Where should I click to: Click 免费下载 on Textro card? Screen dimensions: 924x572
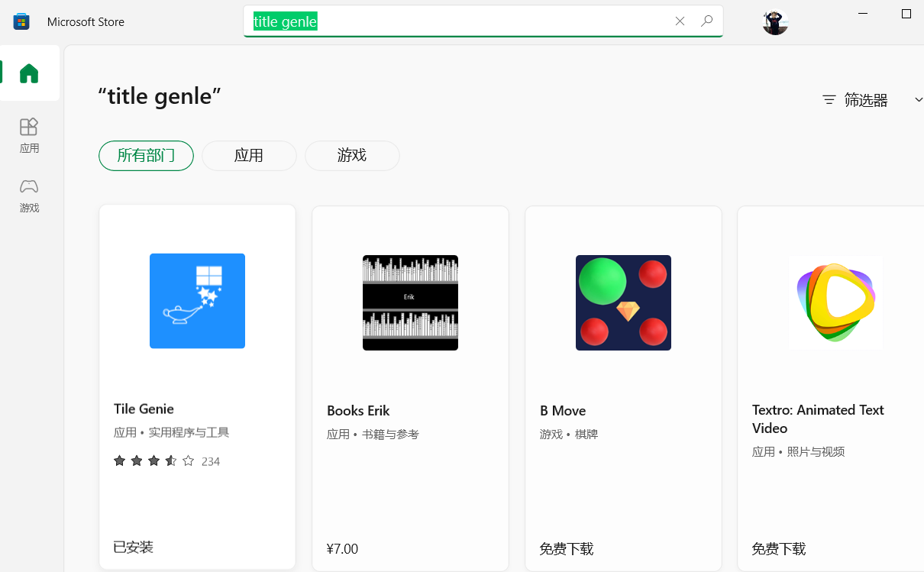(x=779, y=549)
